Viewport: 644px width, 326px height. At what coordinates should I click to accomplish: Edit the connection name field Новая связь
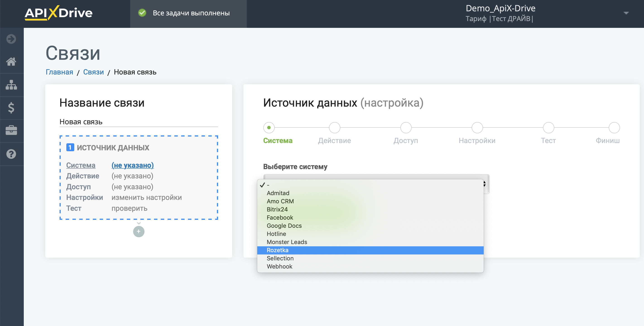point(139,122)
